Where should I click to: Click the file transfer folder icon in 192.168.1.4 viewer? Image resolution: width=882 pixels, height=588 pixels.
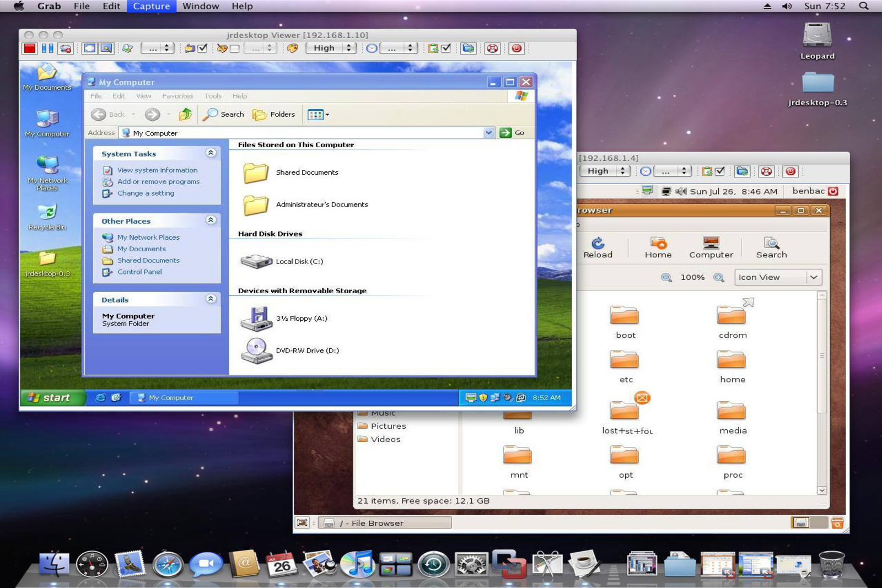[x=742, y=171]
